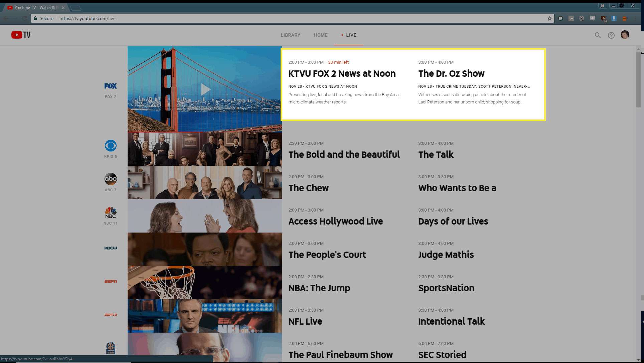This screenshot has width=644, height=363.
Task: Open Who Wants to Be a listing
Action: coord(457,188)
